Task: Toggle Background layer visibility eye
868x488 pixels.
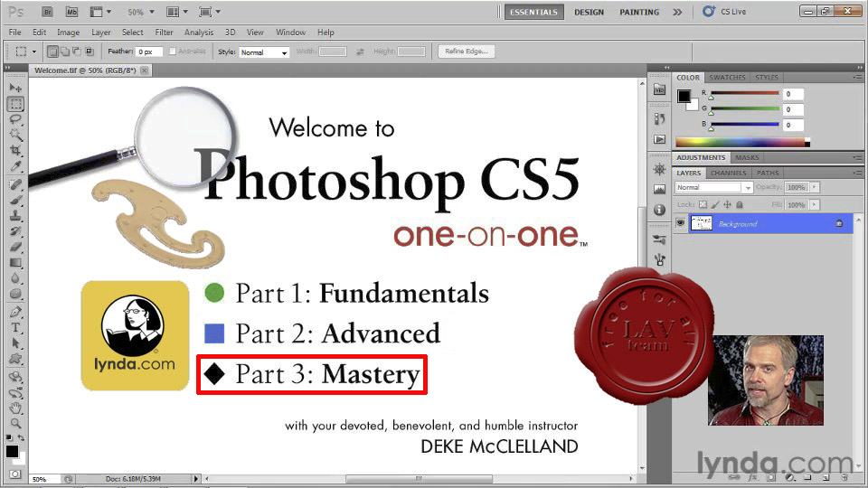Action: coord(680,223)
